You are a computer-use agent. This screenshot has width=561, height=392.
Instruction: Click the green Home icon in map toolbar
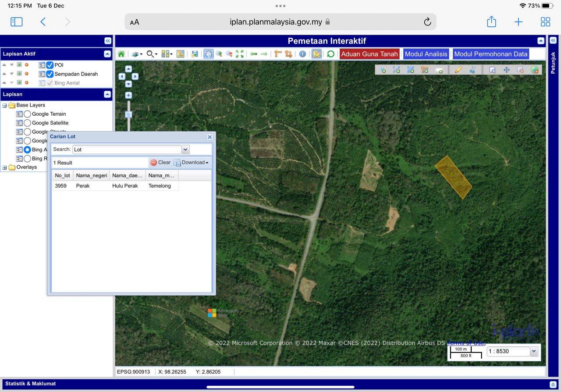click(121, 54)
